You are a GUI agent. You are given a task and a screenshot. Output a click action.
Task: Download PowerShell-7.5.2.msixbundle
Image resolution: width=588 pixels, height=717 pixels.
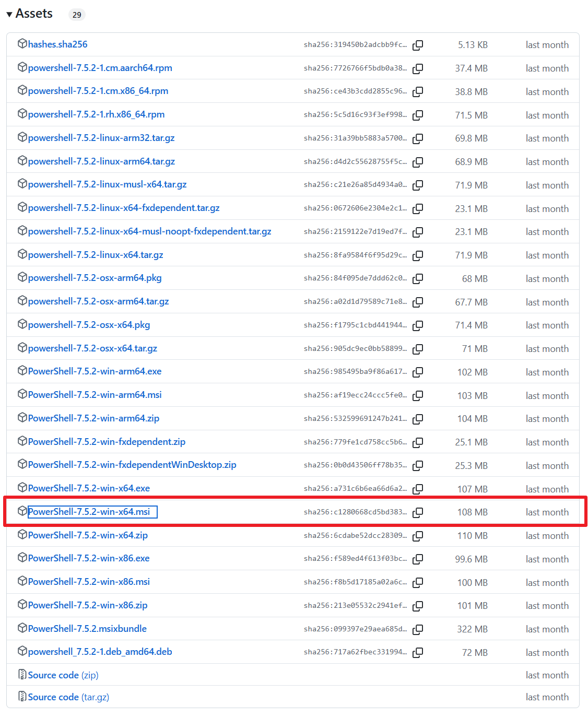pos(88,629)
